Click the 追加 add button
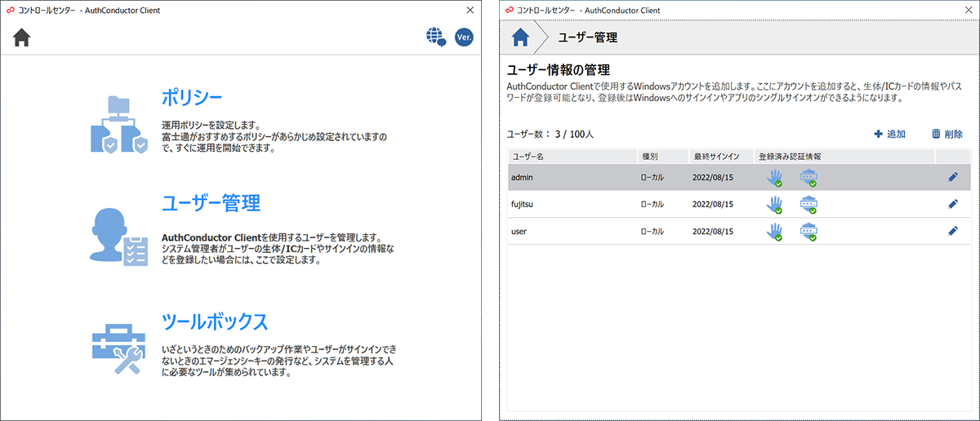 point(889,134)
